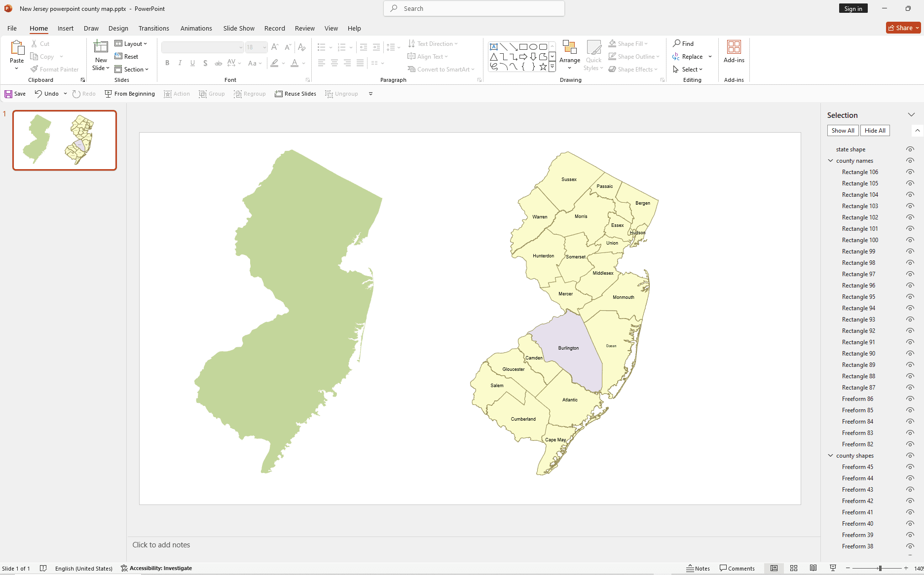Open Selection pane options chevron
The image size is (924, 575).
coord(911,115)
